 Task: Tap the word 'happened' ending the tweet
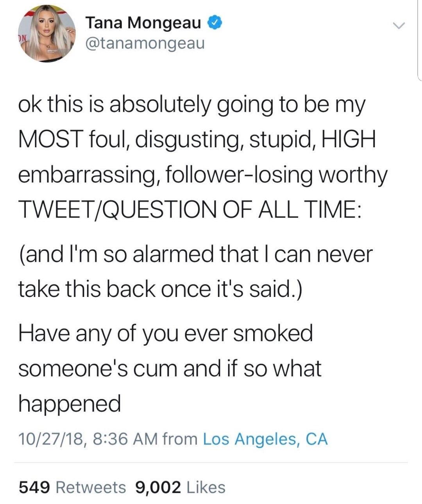[x=70, y=404]
